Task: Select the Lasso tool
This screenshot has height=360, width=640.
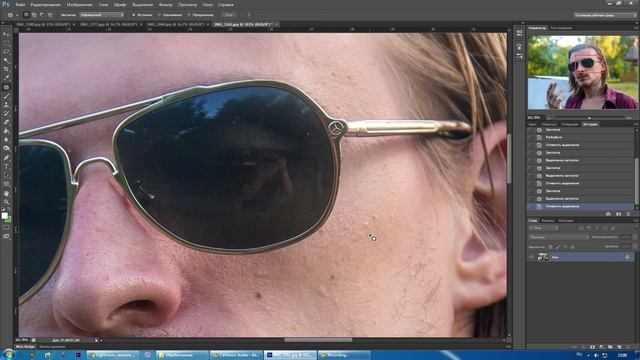Action: [x=6, y=52]
